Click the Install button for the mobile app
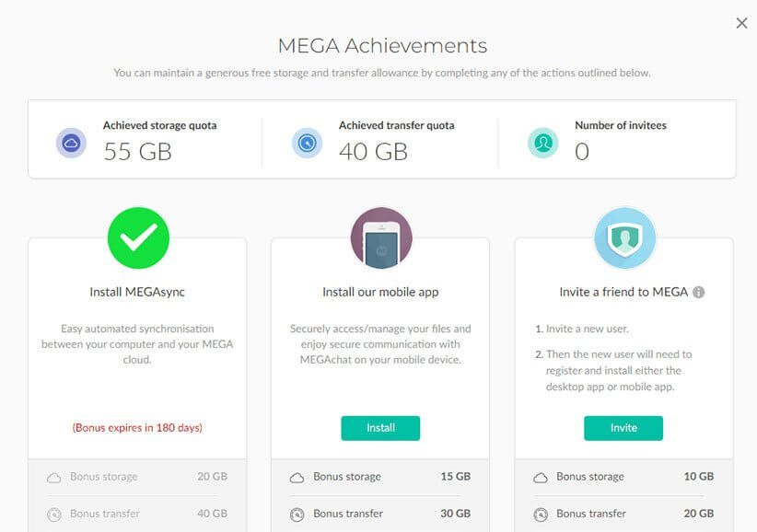The width and height of the screenshot is (757, 532). point(379,427)
